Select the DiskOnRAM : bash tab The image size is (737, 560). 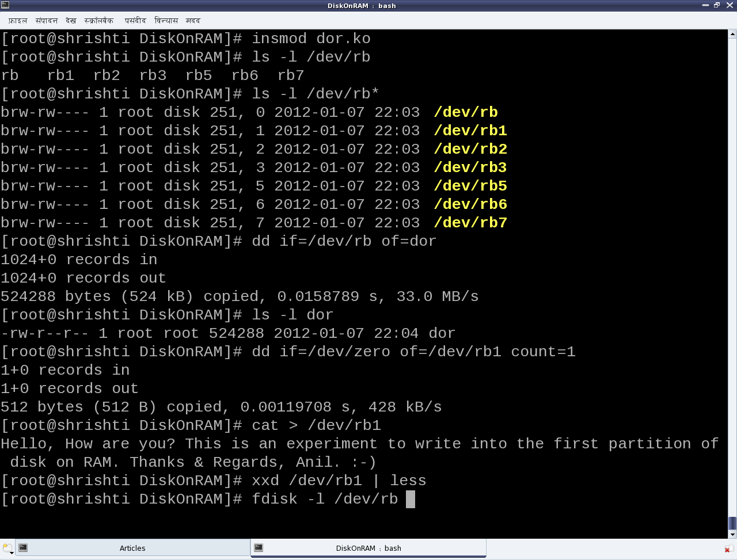pyautogui.click(x=368, y=548)
